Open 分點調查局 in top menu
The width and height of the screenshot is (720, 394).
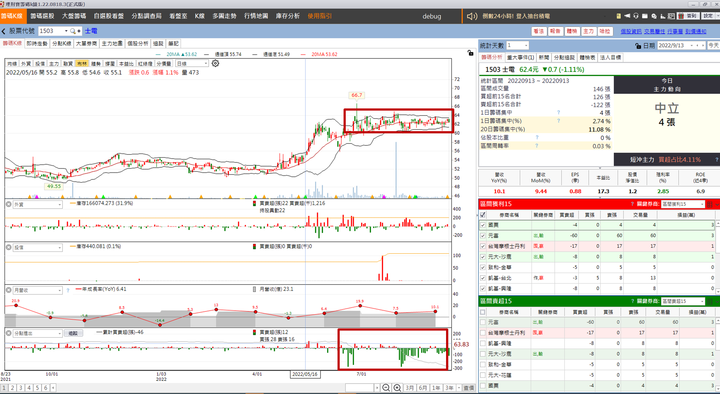pyautogui.click(x=146, y=16)
